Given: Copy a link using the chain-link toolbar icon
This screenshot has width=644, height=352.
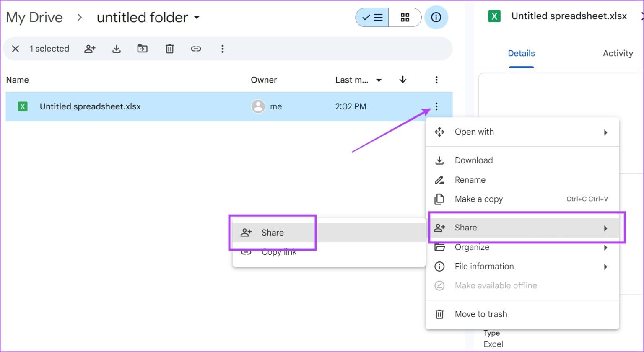Looking at the screenshot, I should [196, 49].
